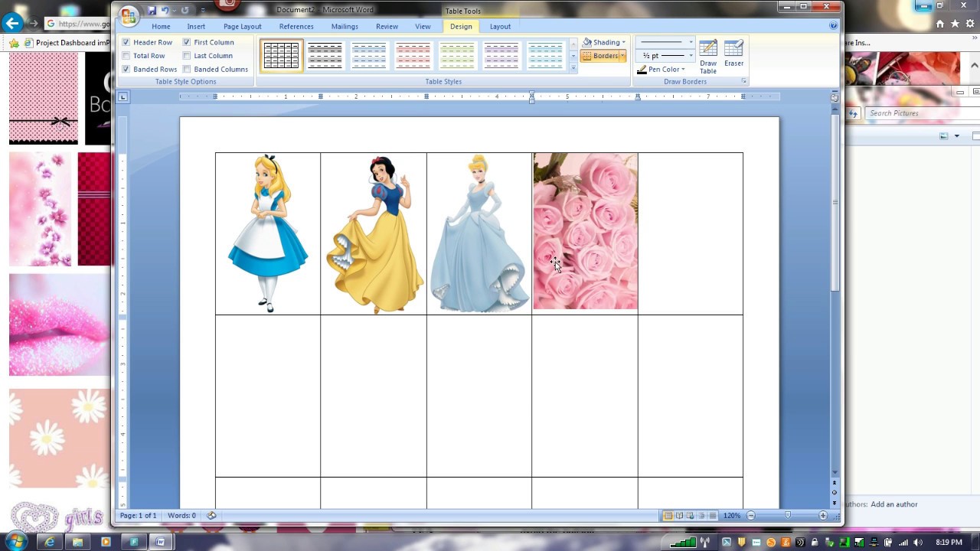Customize Quick Access Toolbar dropdown

click(203, 11)
